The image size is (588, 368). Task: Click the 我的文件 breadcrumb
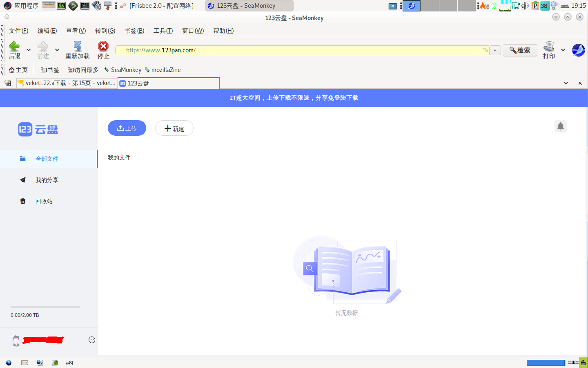[x=119, y=157]
